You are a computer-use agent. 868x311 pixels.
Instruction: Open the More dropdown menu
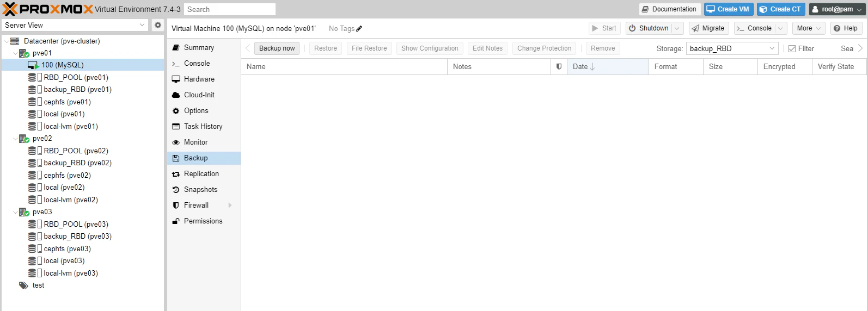click(809, 28)
